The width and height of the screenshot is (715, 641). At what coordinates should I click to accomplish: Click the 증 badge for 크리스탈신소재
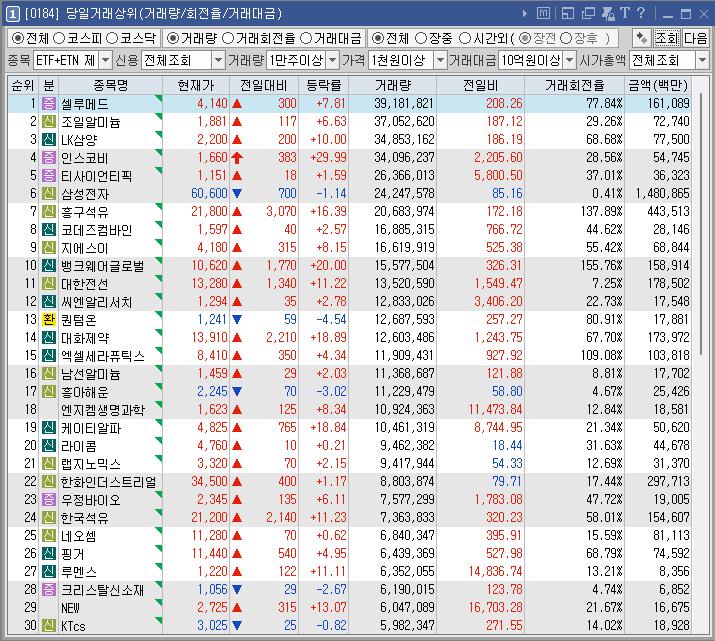click(49, 589)
